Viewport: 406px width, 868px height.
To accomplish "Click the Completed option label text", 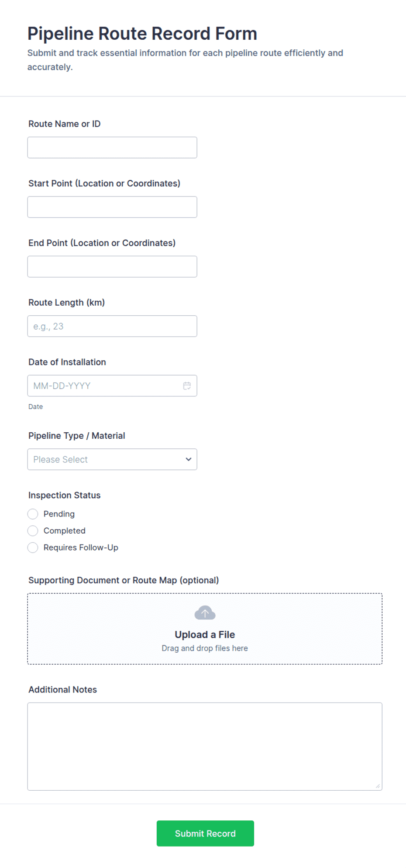I will coord(65,530).
